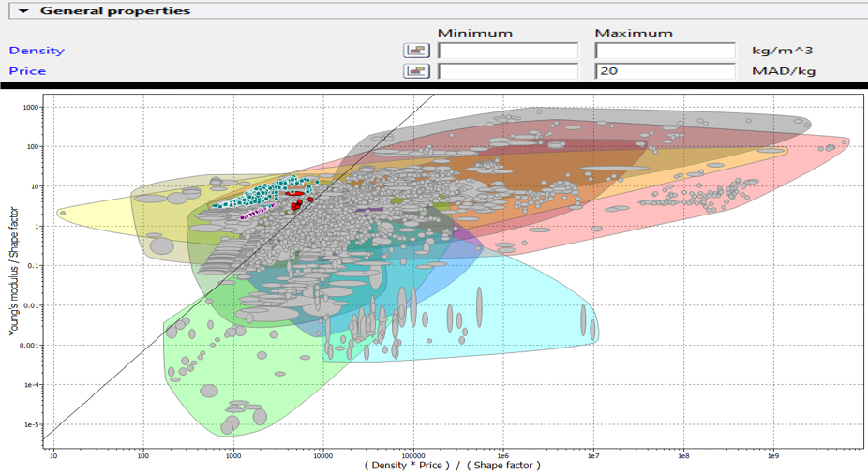Click the Density property link
The height and width of the screenshot is (474, 868).
coord(37,51)
